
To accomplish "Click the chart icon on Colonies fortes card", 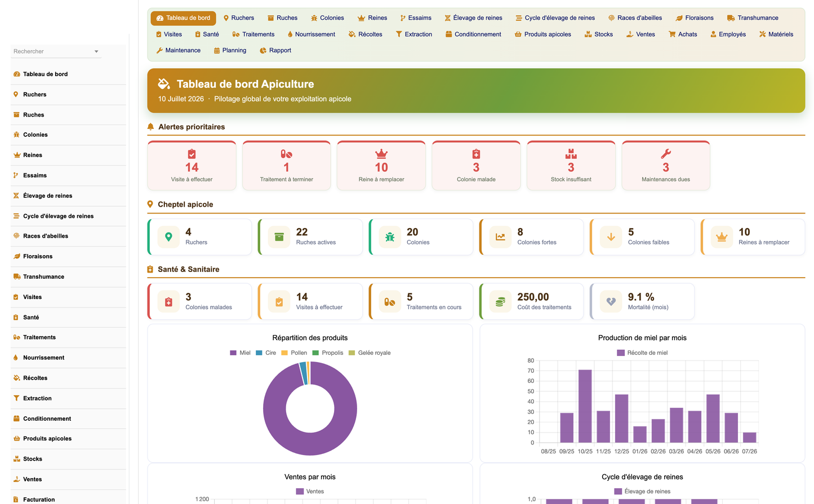I will 500,237.
